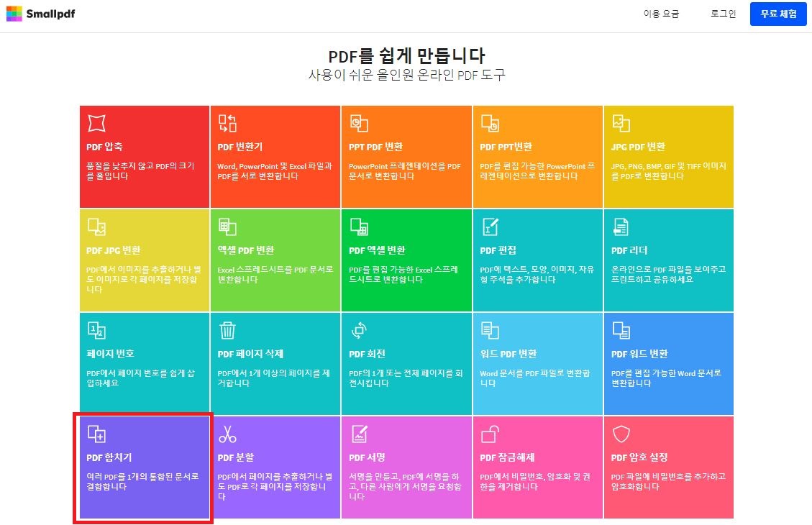812x525 pixels.
Task: Open the 이용 요금 pricing menu
Action: tap(661, 14)
